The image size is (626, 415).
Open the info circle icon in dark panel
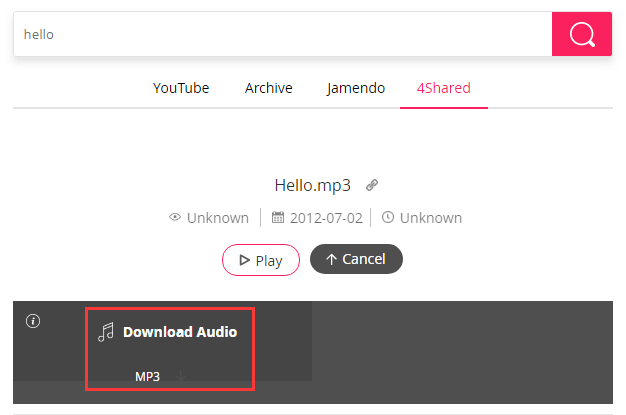[x=33, y=321]
